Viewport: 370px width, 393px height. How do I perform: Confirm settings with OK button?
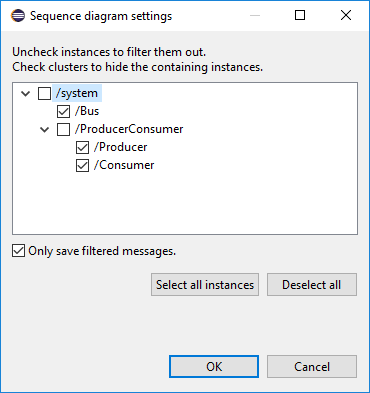pos(214,367)
